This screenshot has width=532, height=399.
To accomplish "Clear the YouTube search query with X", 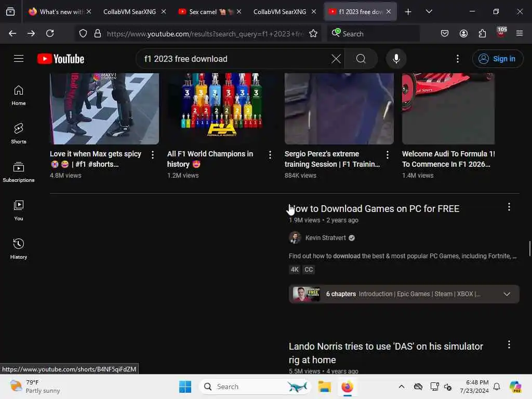I will point(336,59).
